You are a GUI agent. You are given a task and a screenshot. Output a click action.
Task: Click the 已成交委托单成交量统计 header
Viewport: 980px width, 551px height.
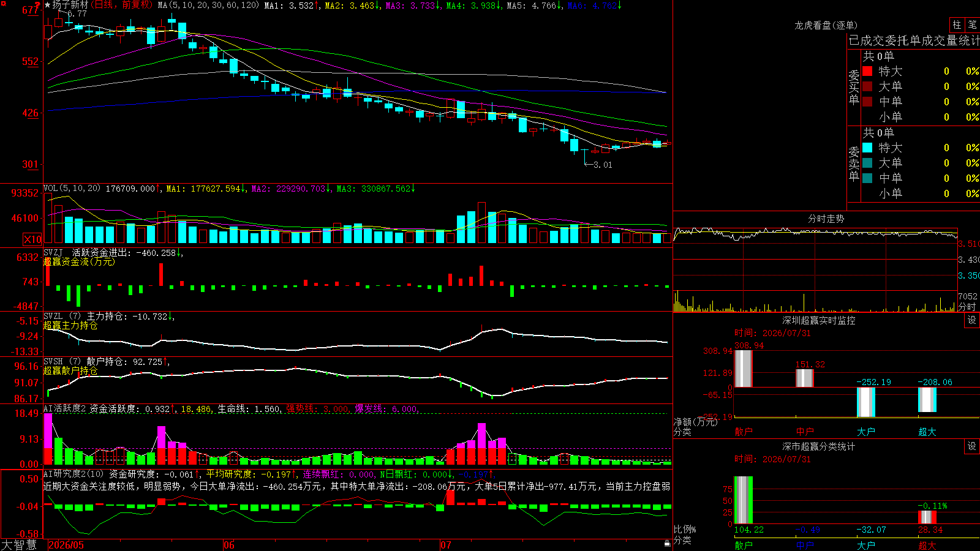(914, 40)
